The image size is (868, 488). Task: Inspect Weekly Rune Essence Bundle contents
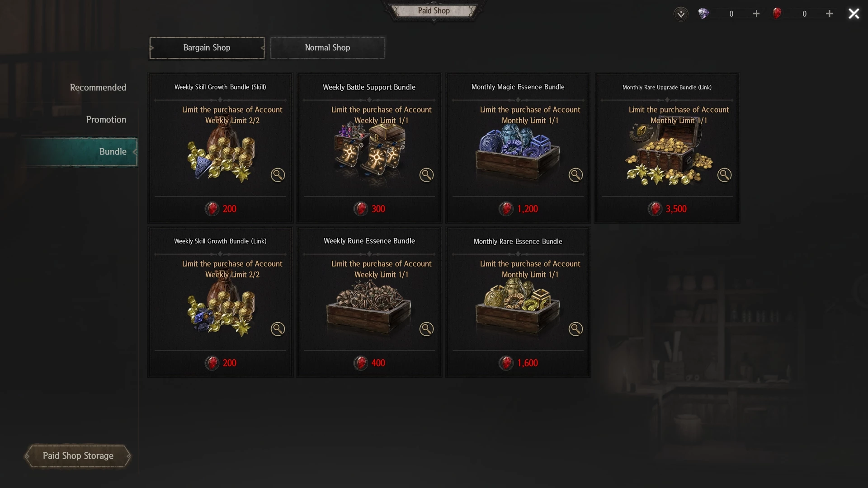tap(426, 329)
